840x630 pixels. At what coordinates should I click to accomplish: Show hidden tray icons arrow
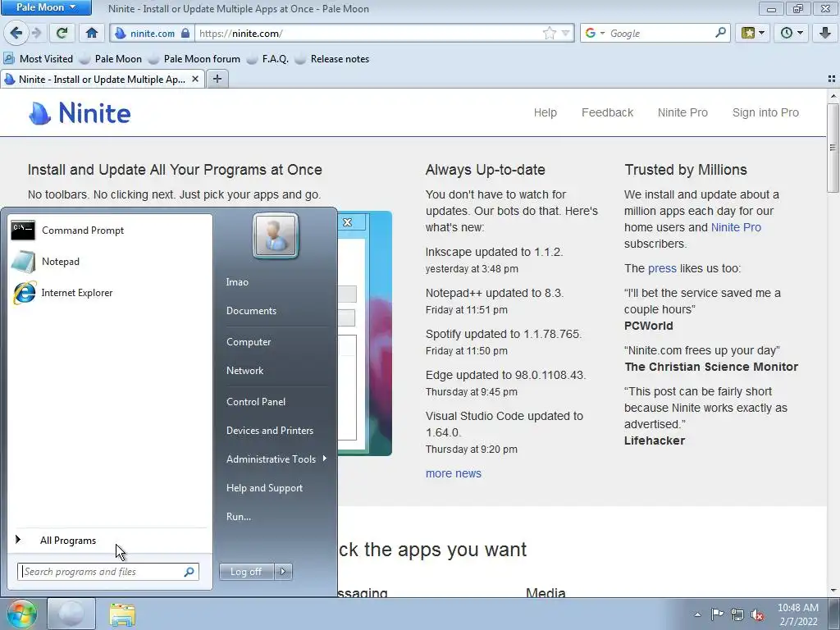point(697,614)
